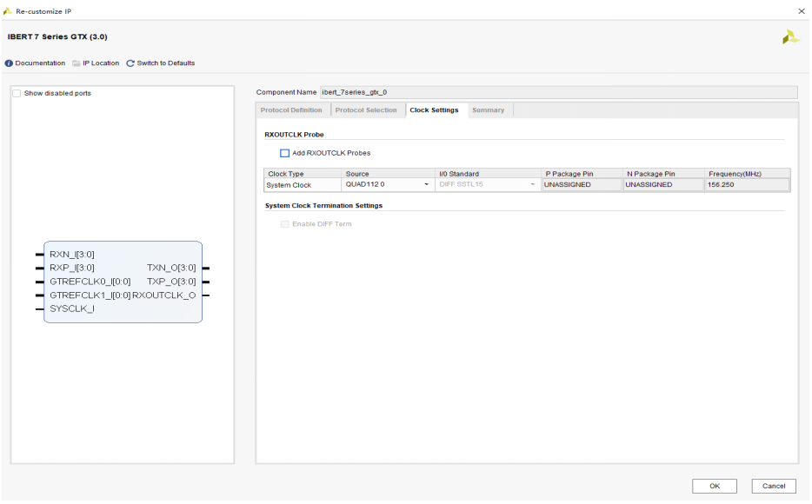Image resolution: width=812 pixels, height=504 pixels.
Task: Click Switch to Defaults refresh icon
Action: pyautogui.click(x=130, y=63)
